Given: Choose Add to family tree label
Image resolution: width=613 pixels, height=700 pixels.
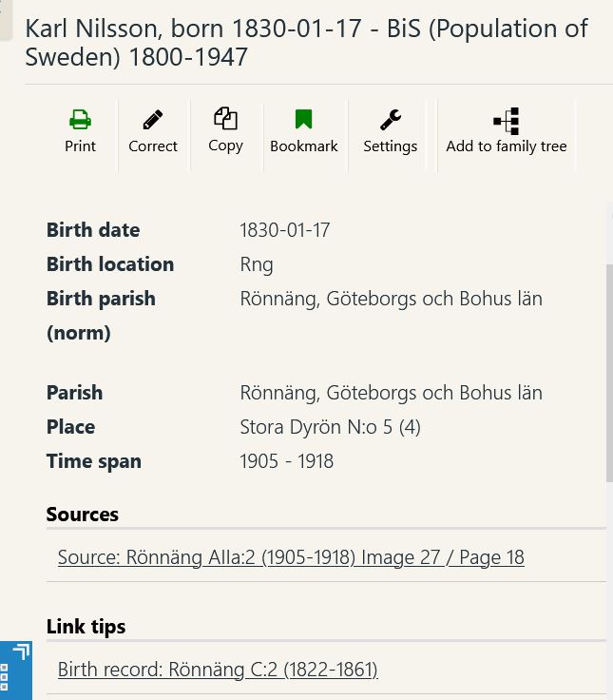Looking at the screenshot, I should coord(507,146).
